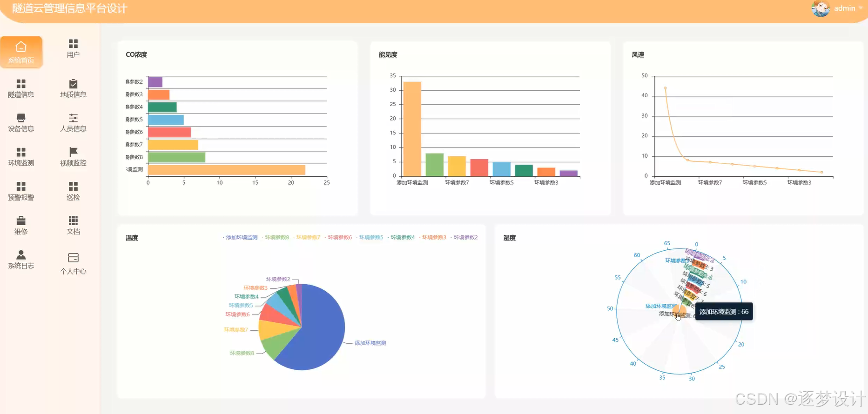This screenshot has width=868, height=414.
Task: Open the 系统日志 person icon
Action: (x=21, y=255)
